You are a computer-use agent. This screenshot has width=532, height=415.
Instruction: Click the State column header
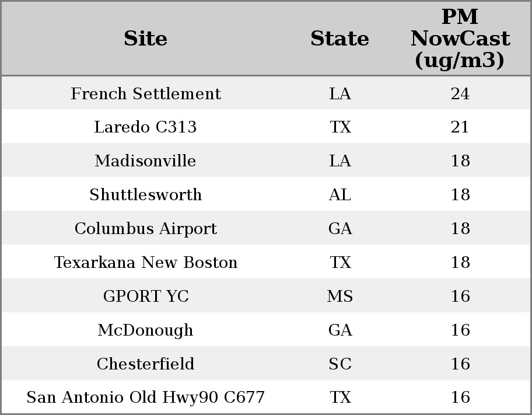(x=340, y=39)
